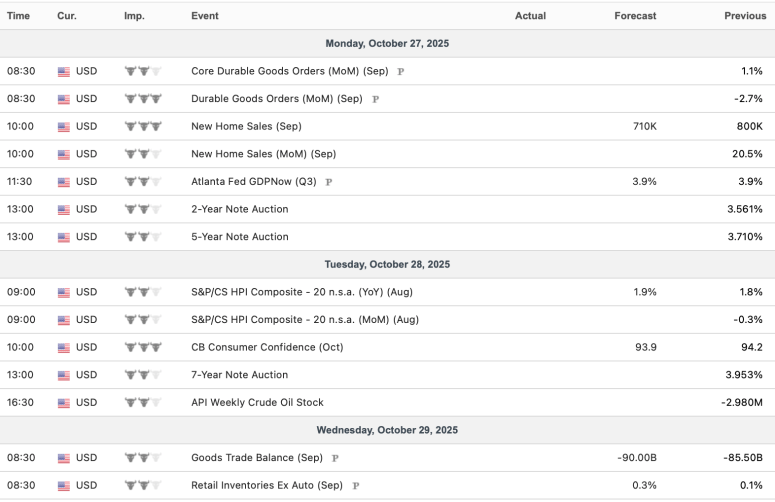This screenshot has height=502, width=775.
Task: Click the US flag in the CB Consumer Confidence row
Action: [x=64, y=348]
